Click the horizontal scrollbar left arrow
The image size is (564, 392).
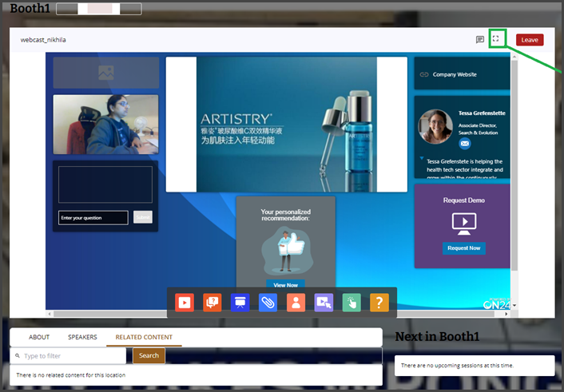coord(50,314)
